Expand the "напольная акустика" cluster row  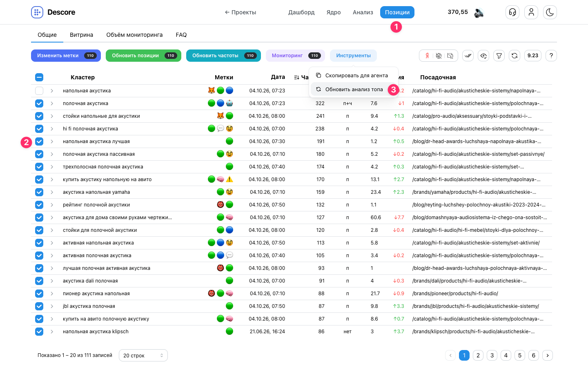coord(52,91)
